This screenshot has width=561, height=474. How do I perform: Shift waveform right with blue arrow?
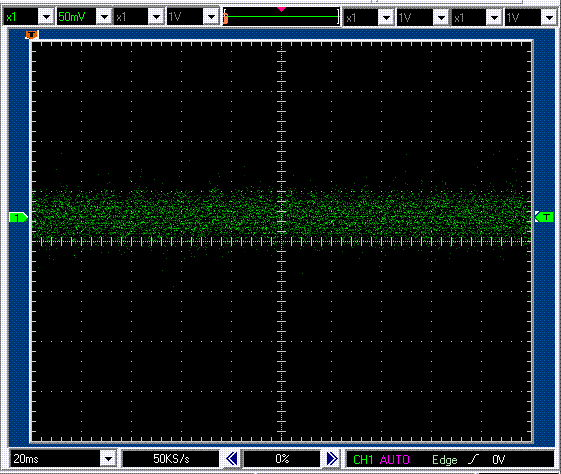point(332,459)
